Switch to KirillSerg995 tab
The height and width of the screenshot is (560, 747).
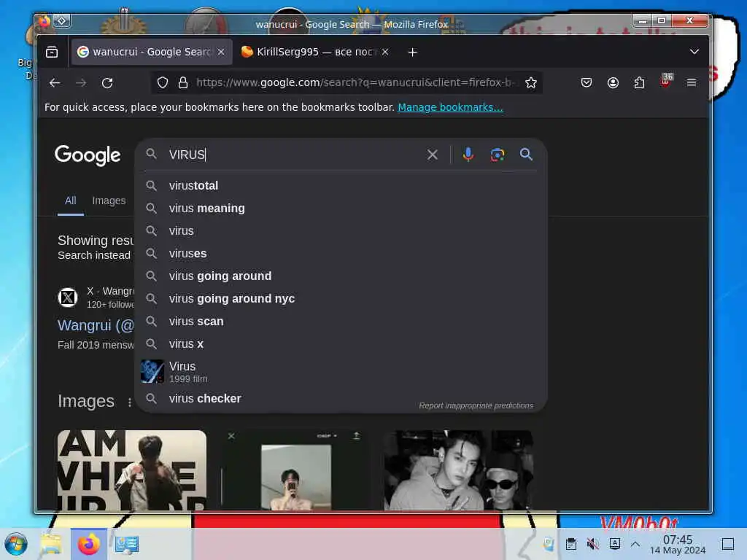[x=314, y=52]
